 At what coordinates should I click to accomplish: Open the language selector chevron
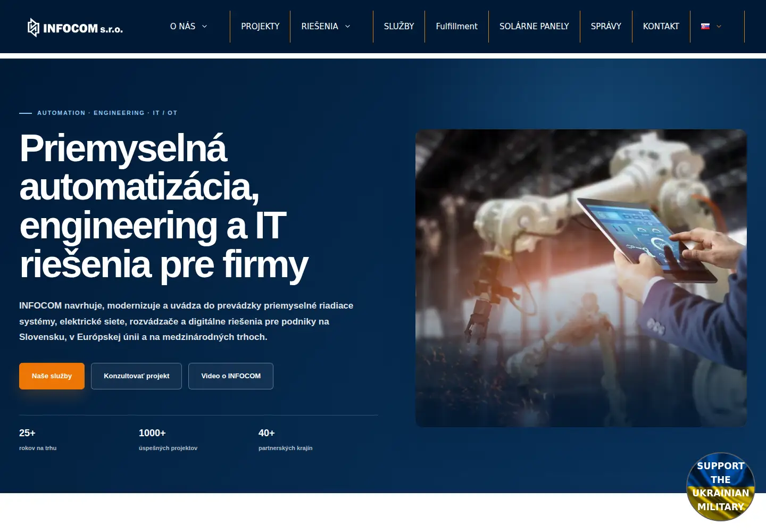[719, 26]
